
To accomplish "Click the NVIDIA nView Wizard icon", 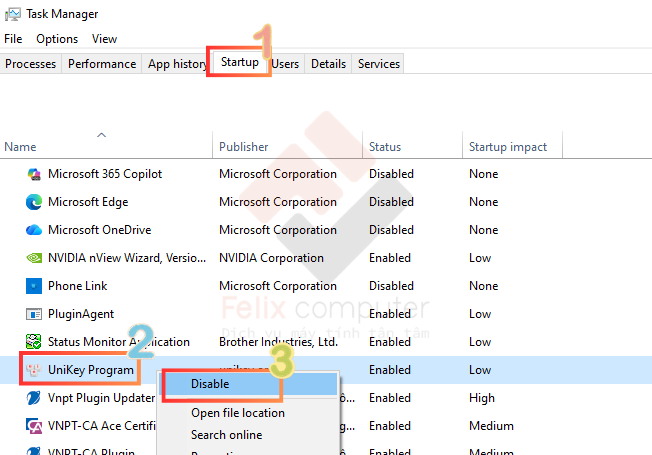I will tap(34, 258).
